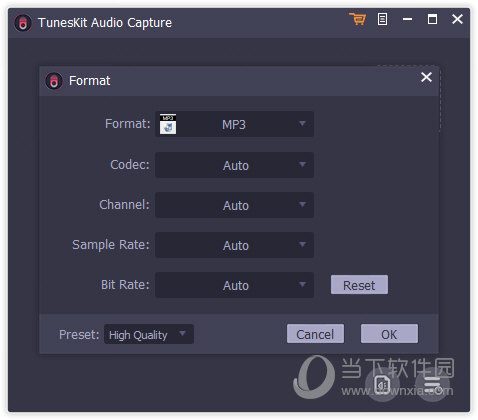Close the Format dialog
The height and width of the screenshot is (420, 478).
[426, 77]
